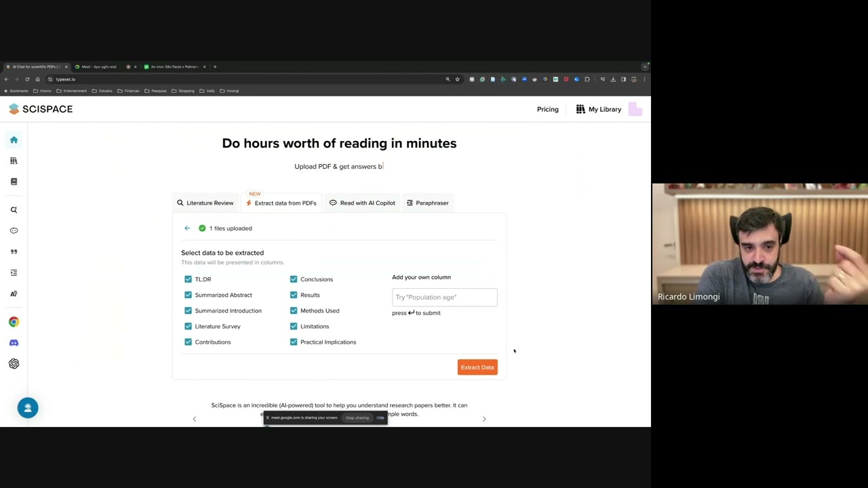
Task: Close the AI Chat for scientific PDFs tab
Action: click(66, 66)
